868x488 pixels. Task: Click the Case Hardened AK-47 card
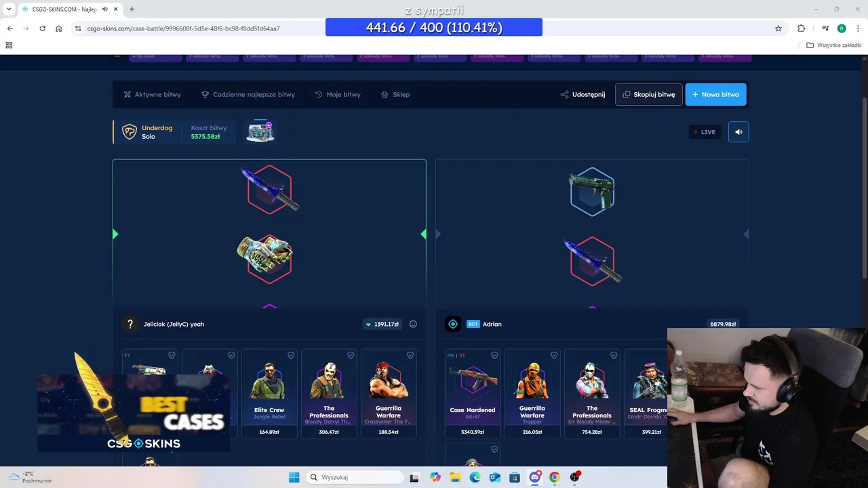473,394
